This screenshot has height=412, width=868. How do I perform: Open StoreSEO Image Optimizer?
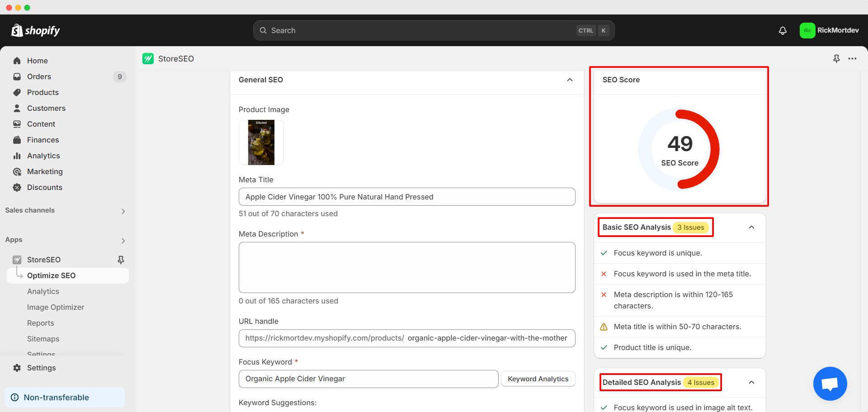(56, 307)
